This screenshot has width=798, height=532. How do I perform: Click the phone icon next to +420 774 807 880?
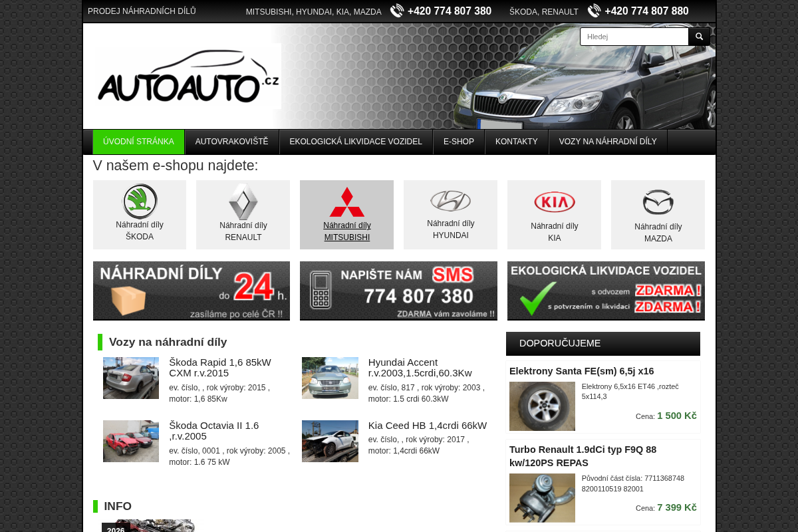point(595,11)
